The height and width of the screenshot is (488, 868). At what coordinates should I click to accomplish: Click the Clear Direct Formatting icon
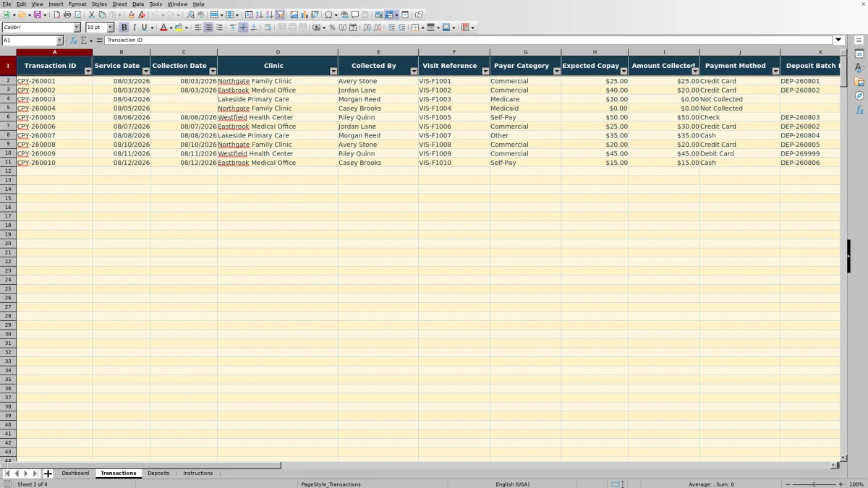click(142, 14)
